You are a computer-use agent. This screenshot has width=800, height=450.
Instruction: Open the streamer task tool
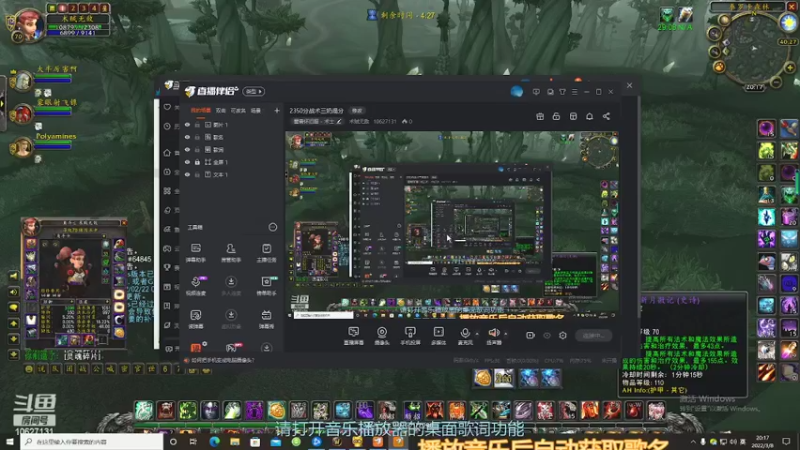pyautogui.click(x=266, y=253)
